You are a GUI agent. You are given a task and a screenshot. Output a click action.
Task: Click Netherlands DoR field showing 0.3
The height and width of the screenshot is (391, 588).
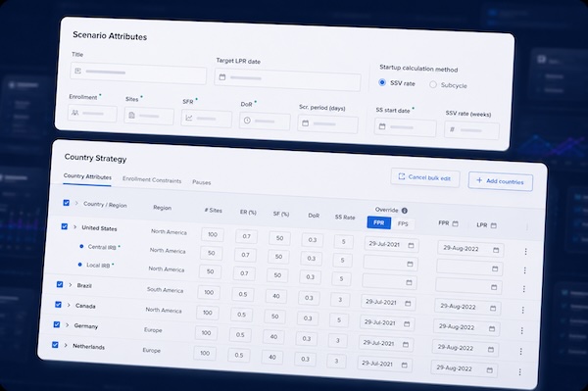pos(305,359)
